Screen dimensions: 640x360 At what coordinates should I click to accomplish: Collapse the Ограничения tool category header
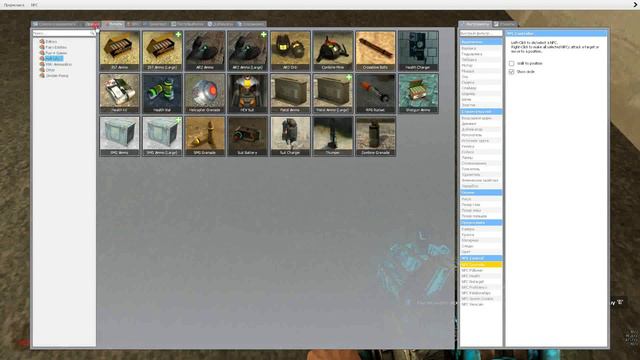481,42
